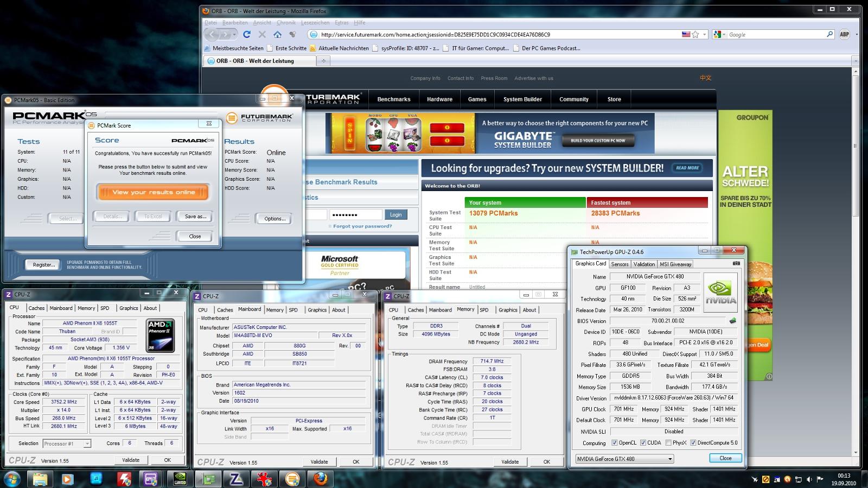Click red splat taskbar icon

coord(264,479)
